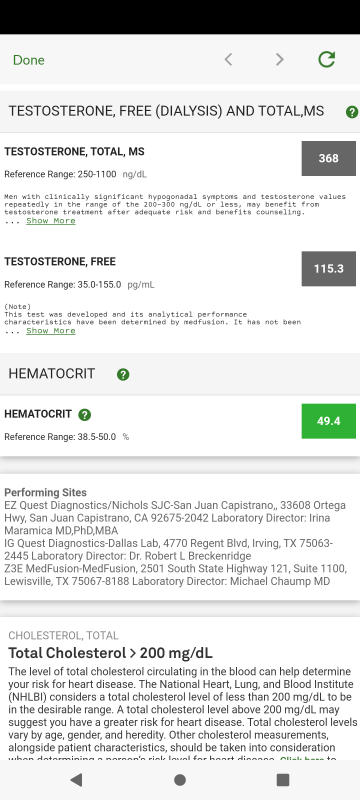Tap Android home circle button
The image size is (360, 800).
pos(179,780)
